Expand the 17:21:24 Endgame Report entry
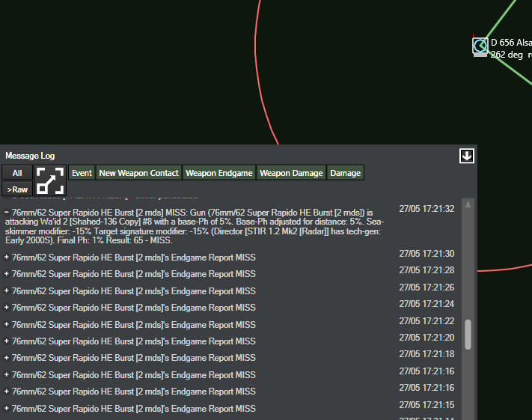 click(6, 307)
